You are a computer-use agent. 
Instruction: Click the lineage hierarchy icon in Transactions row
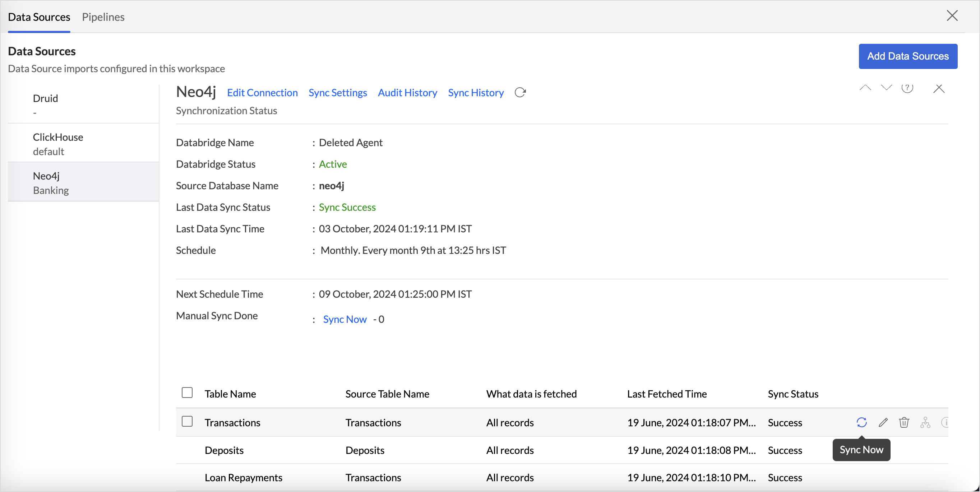925,422
